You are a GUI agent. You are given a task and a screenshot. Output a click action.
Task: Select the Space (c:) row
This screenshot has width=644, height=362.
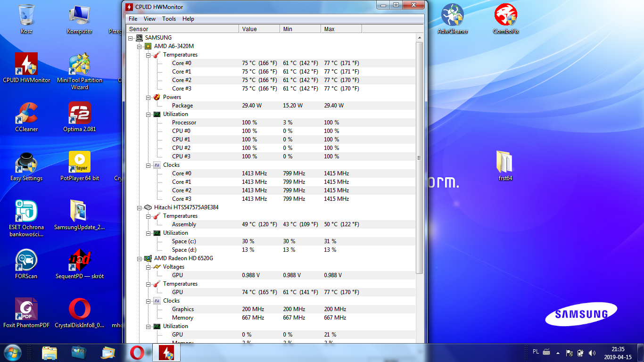coord(271,241)
